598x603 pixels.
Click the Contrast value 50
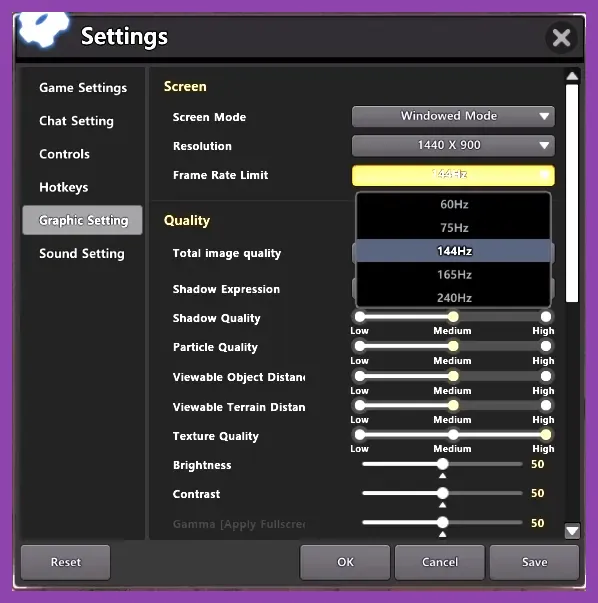[x=538, y=493]
